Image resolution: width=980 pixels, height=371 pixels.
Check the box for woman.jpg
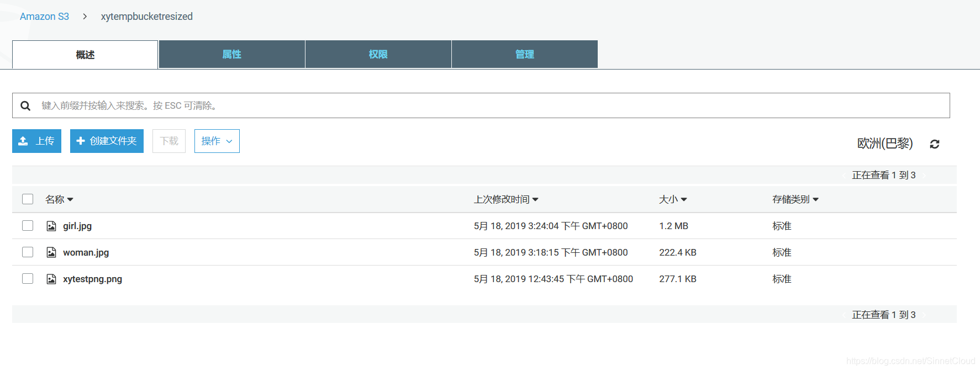[28, 252]
